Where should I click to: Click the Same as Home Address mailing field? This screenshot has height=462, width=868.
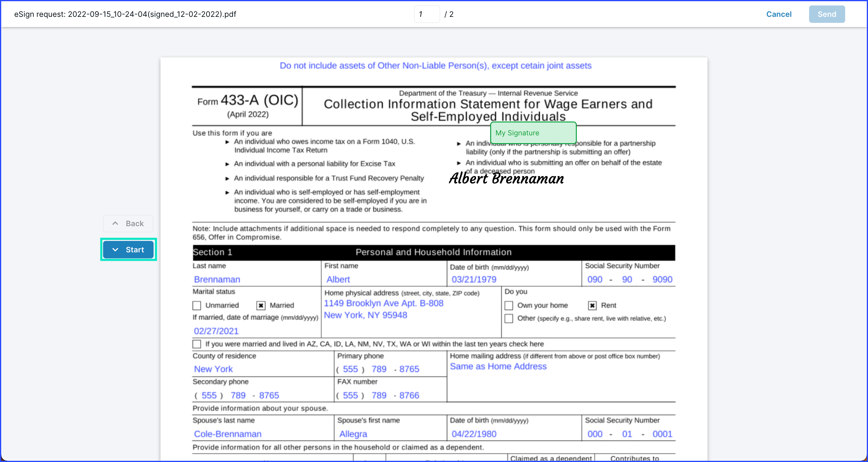[498, 366]
